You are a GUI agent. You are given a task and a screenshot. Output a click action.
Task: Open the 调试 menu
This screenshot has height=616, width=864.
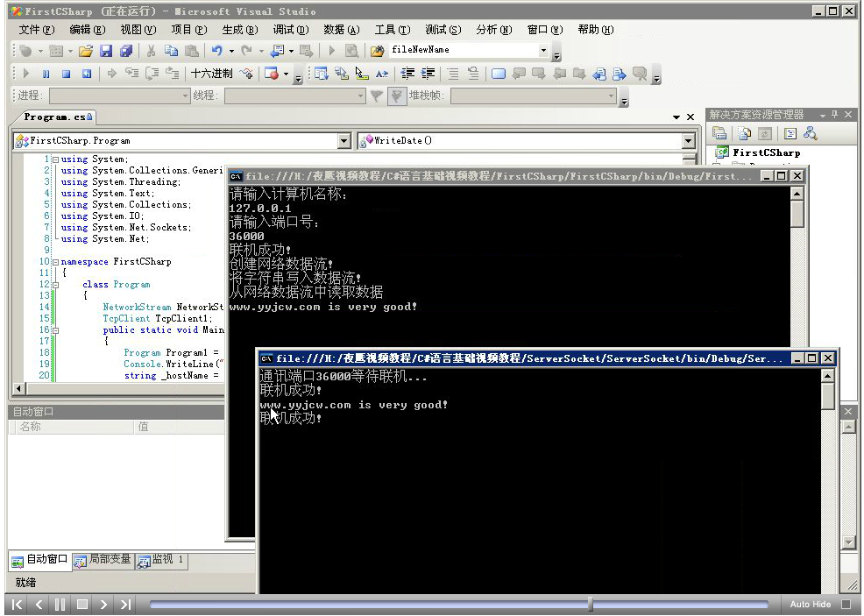coord(291,30)
